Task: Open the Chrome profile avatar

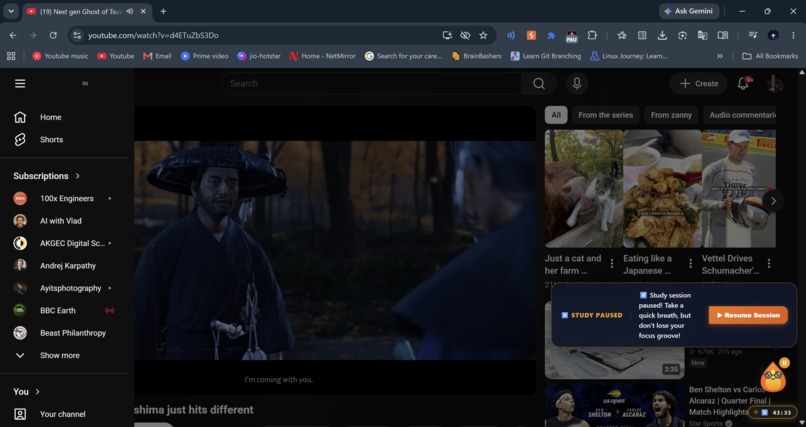Action: [773, 35]
